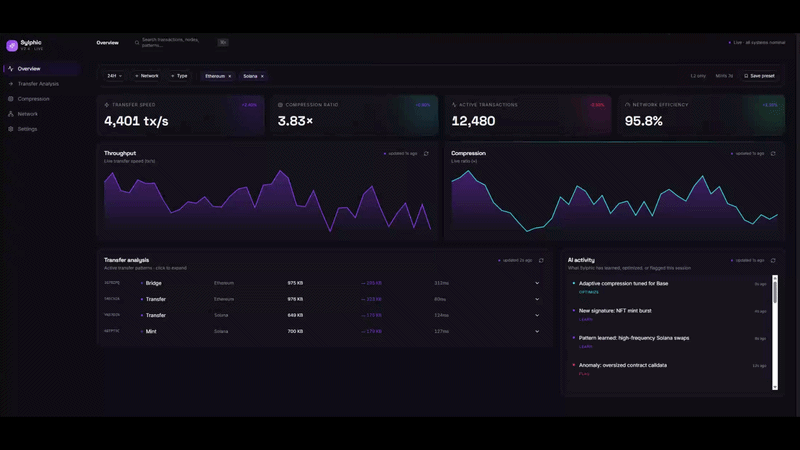Open the 24H time range dropdown
Image resolution: width=800 pixels, height=450 pixels.
pos(114,76)
